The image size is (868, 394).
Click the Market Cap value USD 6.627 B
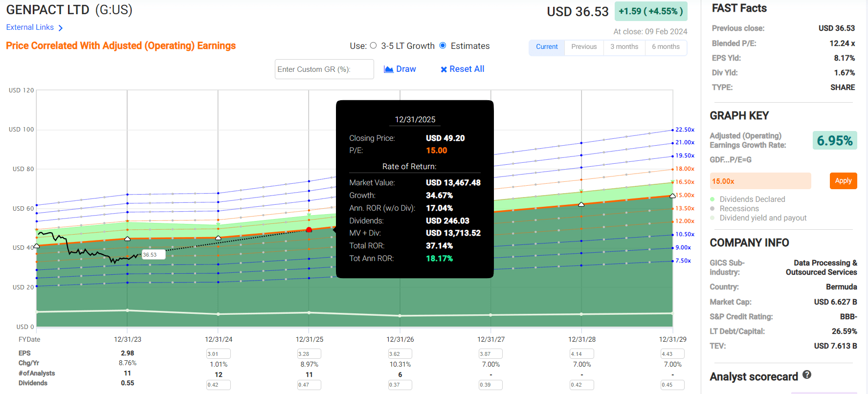pos(835,302)
